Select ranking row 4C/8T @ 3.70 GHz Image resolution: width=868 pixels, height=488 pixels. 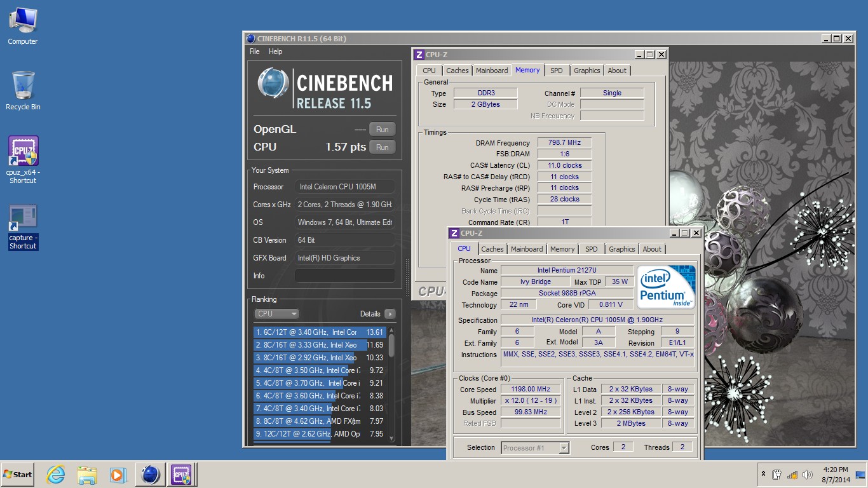pyautogui.click(x=320, y=383)
